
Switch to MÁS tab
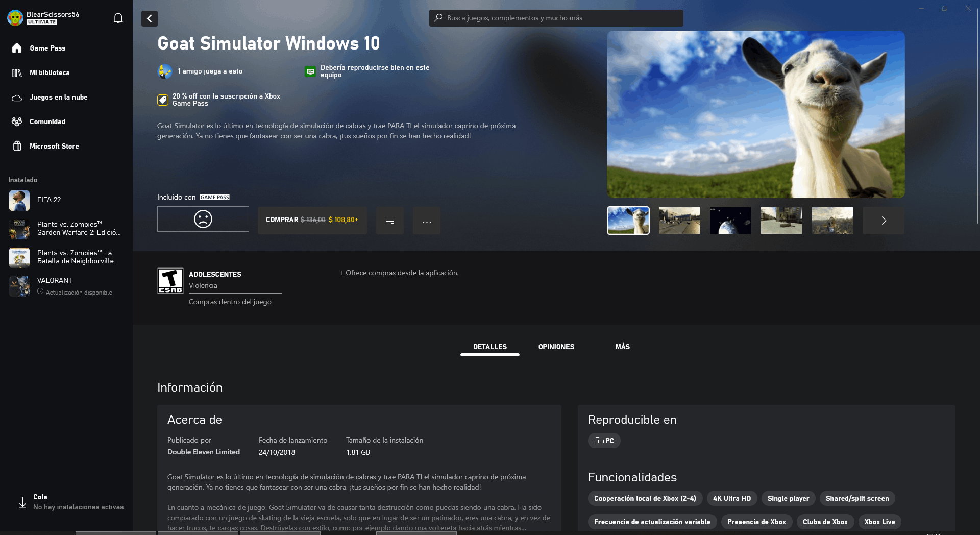(x=623, y=347)
